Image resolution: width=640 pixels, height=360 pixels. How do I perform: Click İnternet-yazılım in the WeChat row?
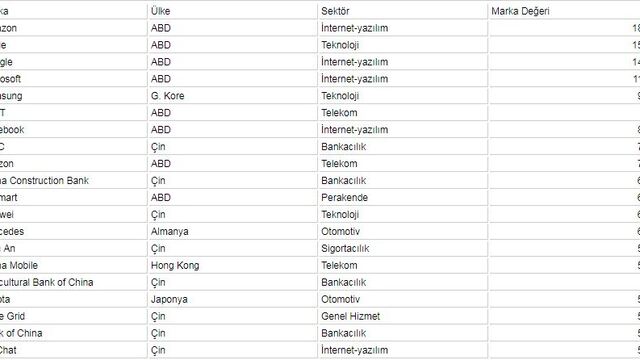click(354, 350)
